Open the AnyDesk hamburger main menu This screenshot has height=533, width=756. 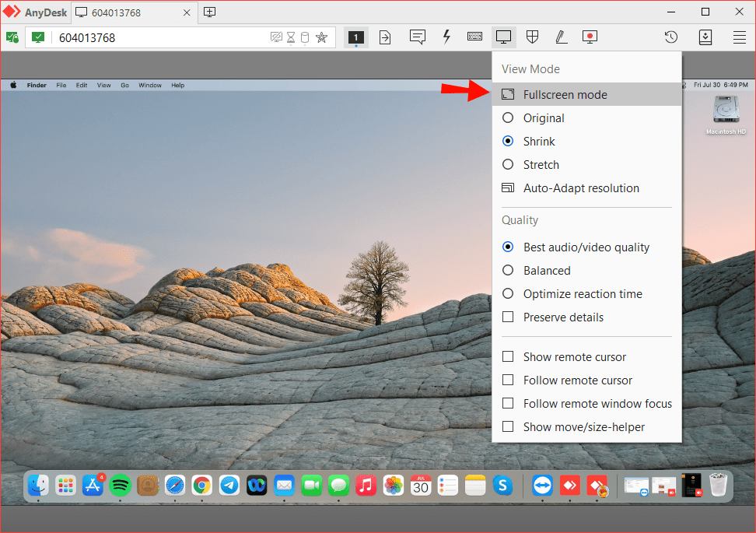coord(740,37)
